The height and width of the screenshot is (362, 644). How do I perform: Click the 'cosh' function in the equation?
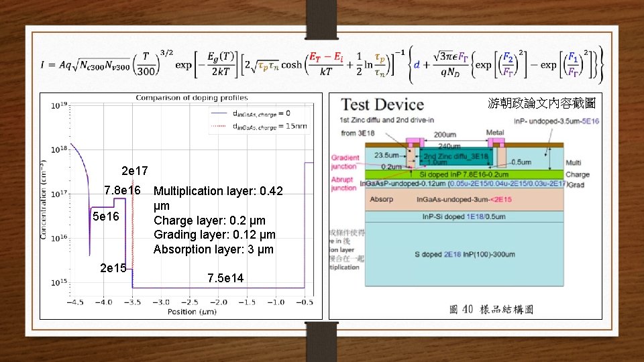[x=292, y=65]
